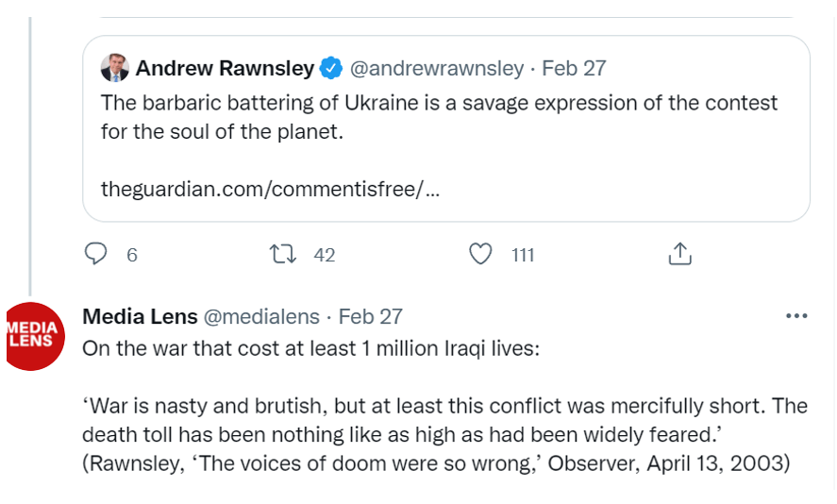Open Andrew Rawnsley's profile name link
Image resolution: width=837 pixels, height=504 pixels.
226,68
